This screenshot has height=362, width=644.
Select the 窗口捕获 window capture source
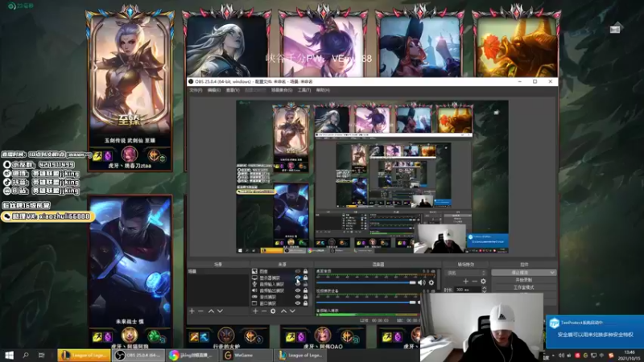point(279,303)
